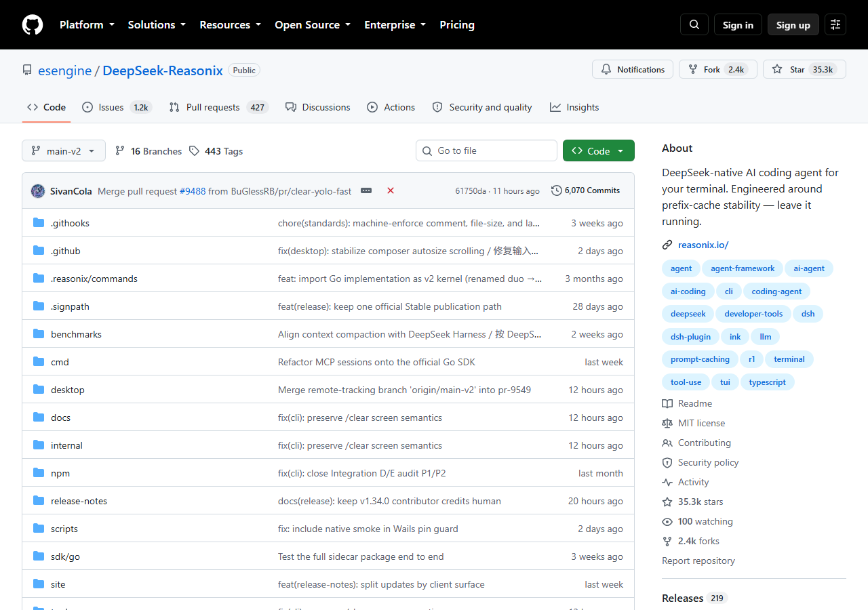Select the typescript topic tag

(767, 382)
